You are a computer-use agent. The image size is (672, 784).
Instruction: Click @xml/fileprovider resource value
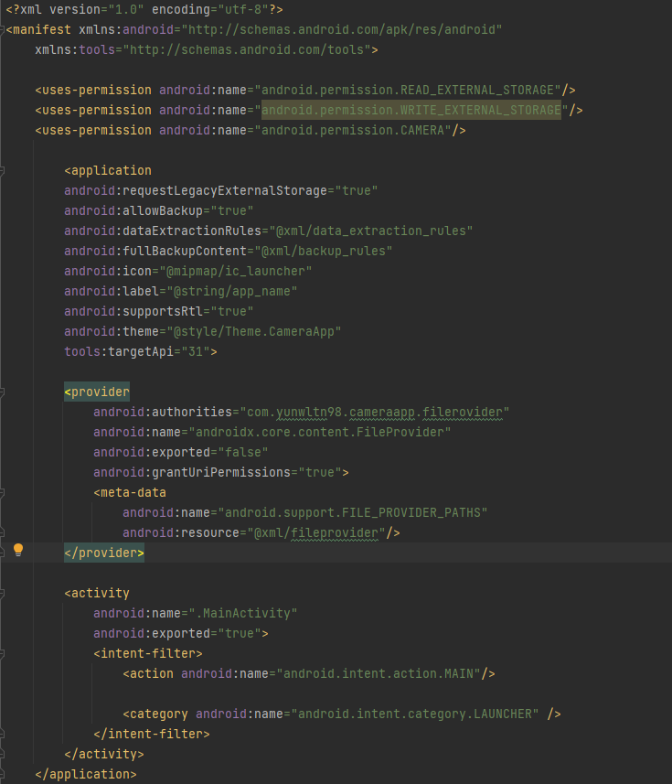[x=316, y=532]
